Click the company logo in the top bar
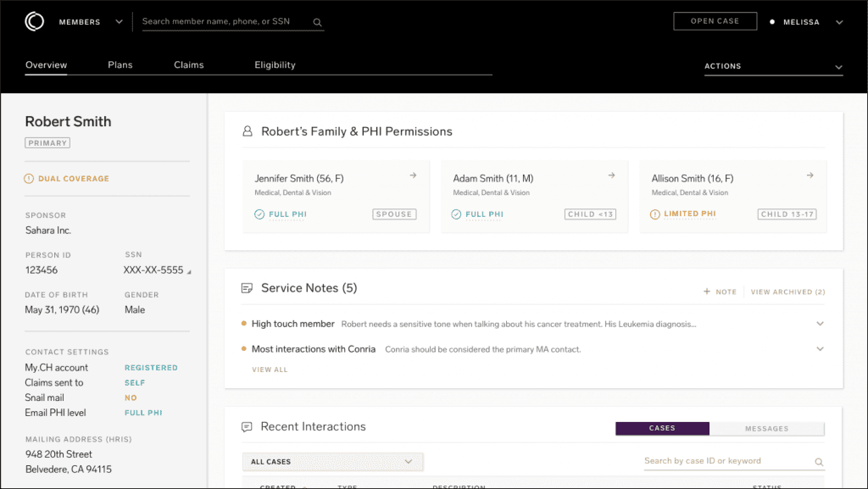The width and height of the screenshot is (868, 489). pos(34,20)
